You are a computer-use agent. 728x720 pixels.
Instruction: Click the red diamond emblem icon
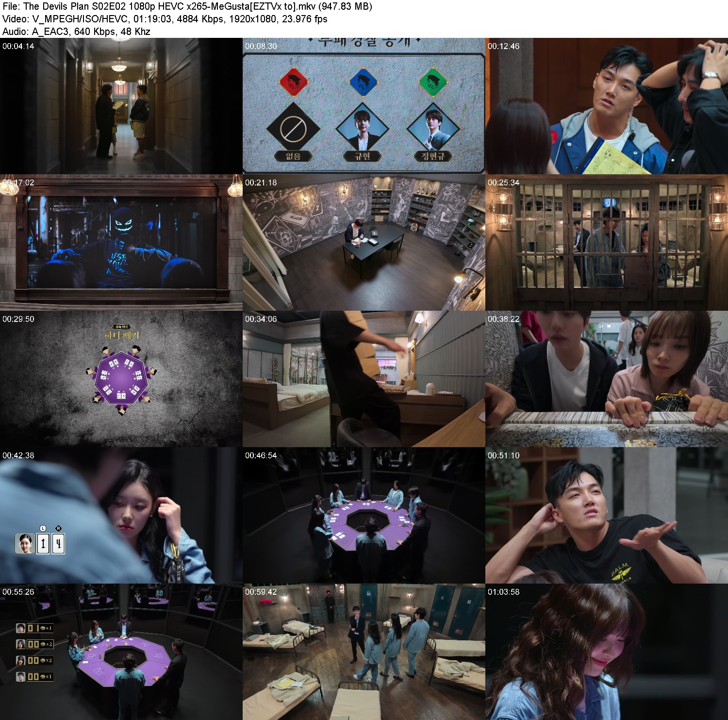pyautogui.click(x=294, y=82)
